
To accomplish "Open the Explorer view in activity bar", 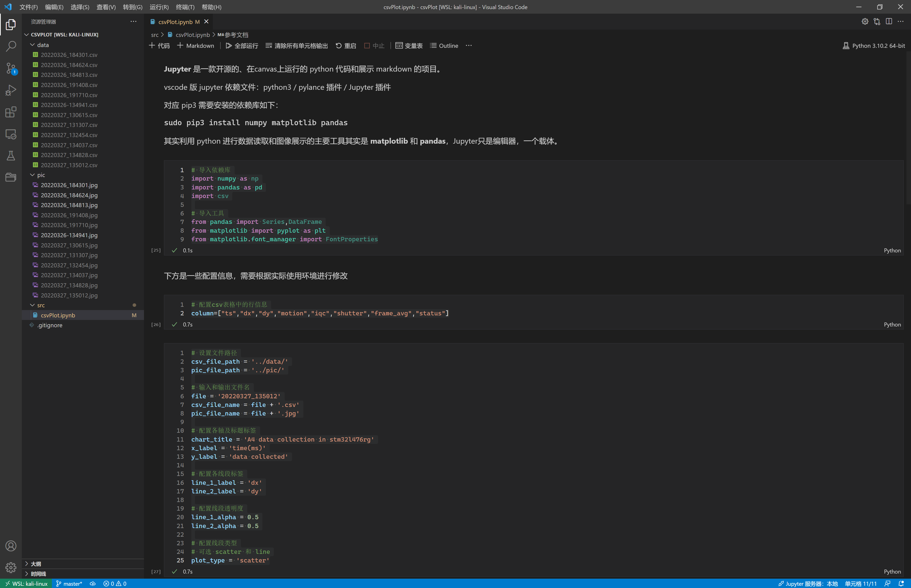I will [11, 25].
